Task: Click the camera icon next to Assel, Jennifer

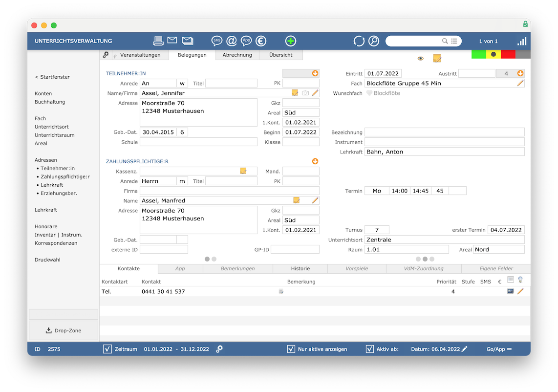Action: click(305, 93)
